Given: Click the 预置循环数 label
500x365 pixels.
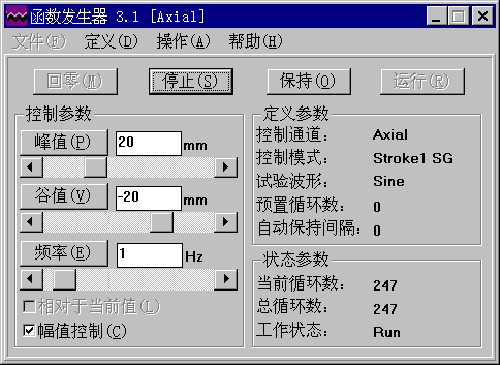Looking at the screenshot, I should click(x=300, y=205).
